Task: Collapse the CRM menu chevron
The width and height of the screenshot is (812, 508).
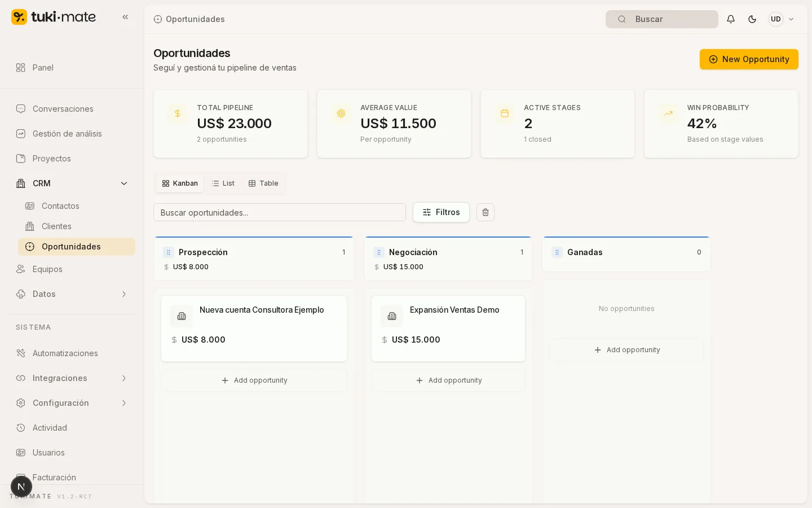Action: (124, 183)
